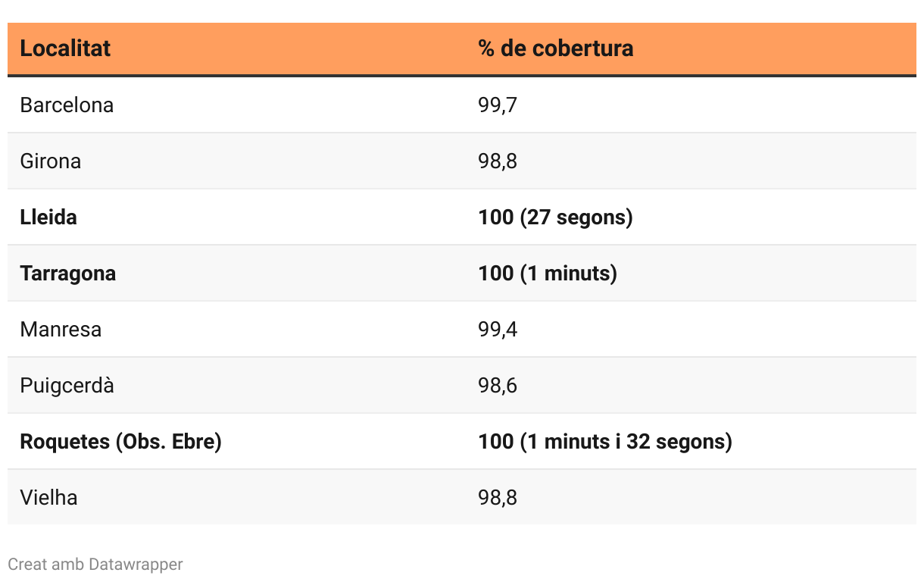The height and width of the screenshot is (582, 924).
Task: Click Manresa's 99,4 coverage value
Action: point(498,329)
